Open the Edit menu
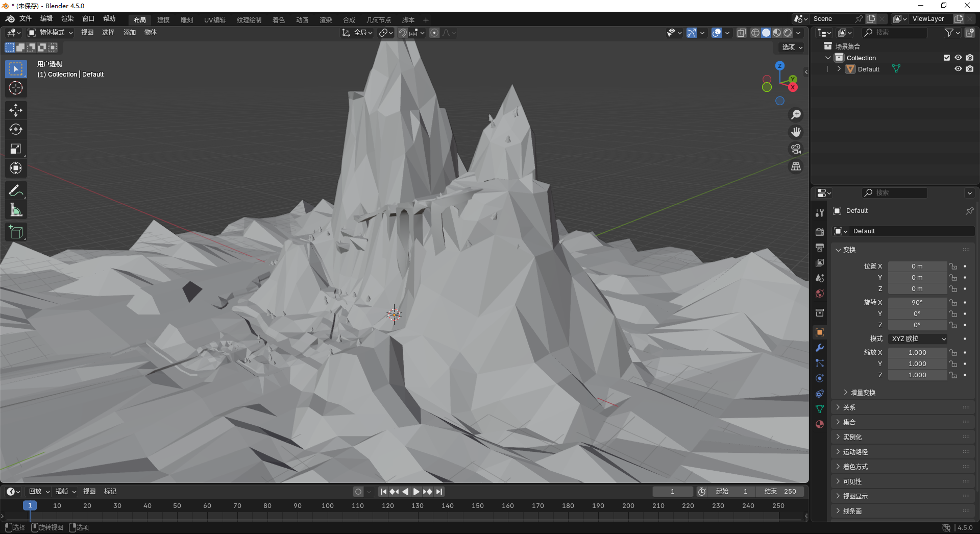980x534 pixels. click(46, 18)
